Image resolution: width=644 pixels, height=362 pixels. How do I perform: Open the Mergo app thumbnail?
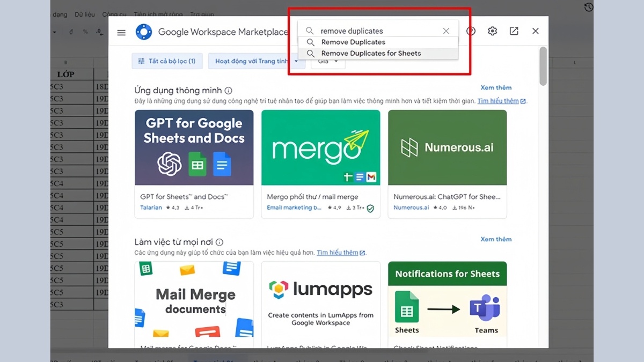coord(320,147)
